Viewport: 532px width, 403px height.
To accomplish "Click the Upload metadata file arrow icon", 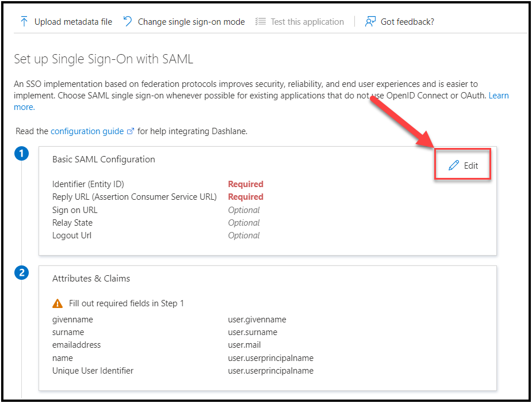I will [x=24, y=22].
